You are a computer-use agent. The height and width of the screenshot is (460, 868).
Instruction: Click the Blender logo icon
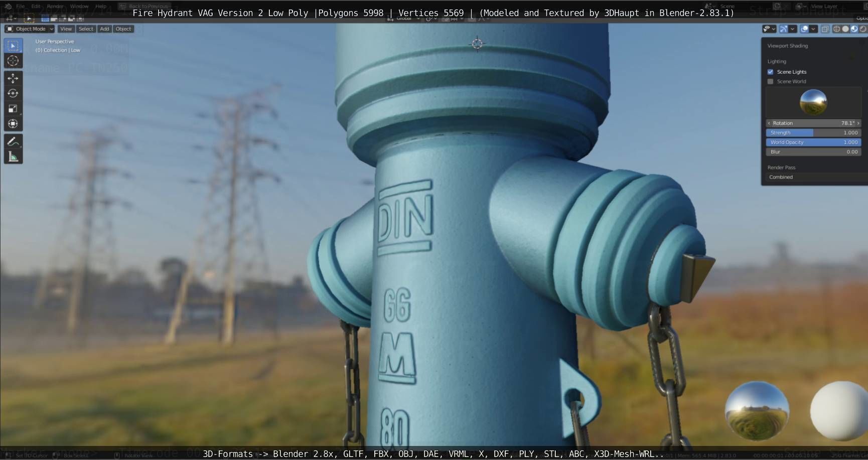[8, 7]
